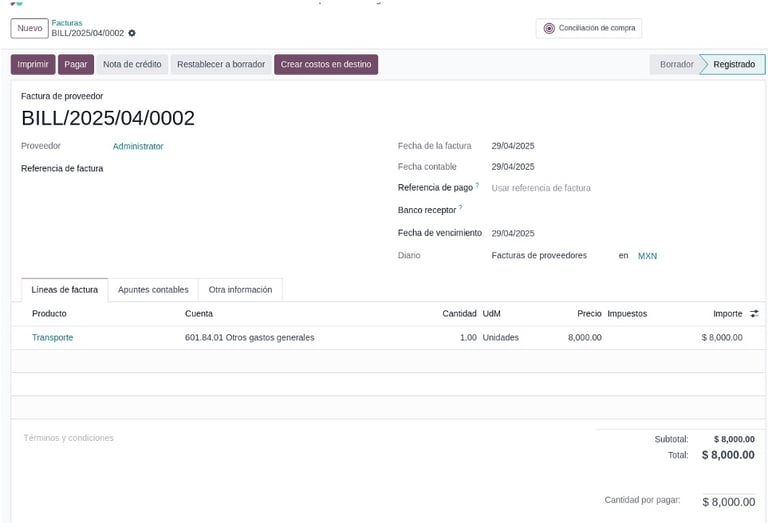This screenshot has width=768, height=531.
Task: Click the Total amount
Action: click(x=728, y=455)
